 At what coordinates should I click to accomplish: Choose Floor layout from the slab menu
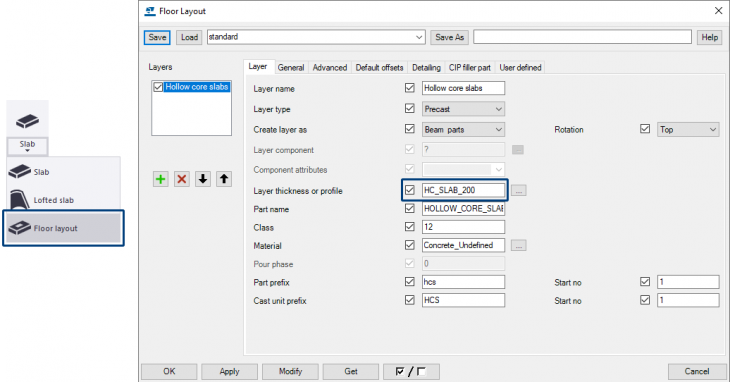tap(63, 228)
